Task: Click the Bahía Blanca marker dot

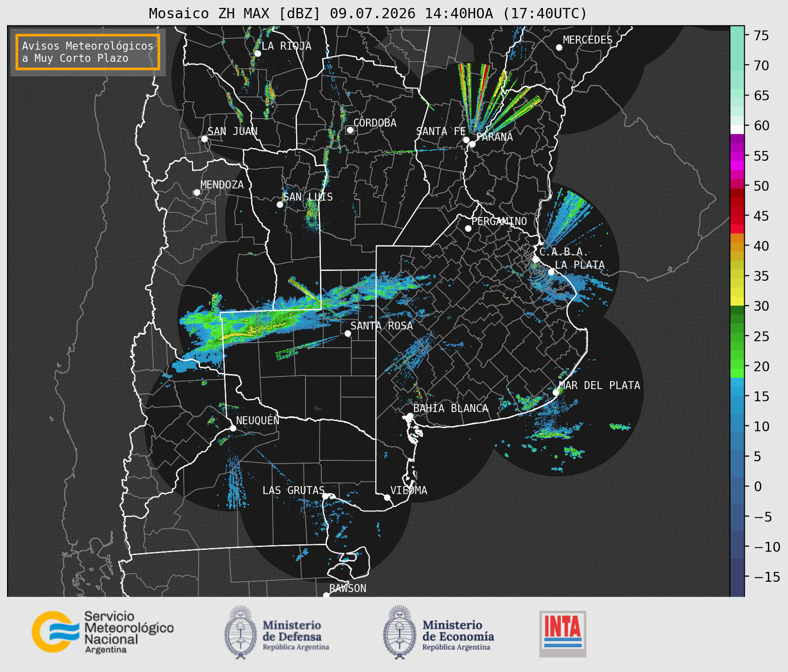Action: (x=410, y=416)
